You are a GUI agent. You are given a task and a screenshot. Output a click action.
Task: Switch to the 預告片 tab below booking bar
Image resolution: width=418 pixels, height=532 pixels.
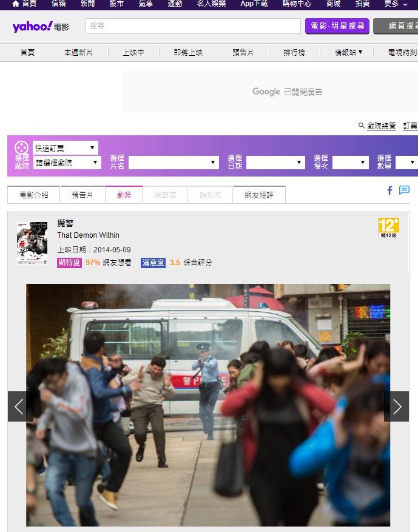(83, 195)
